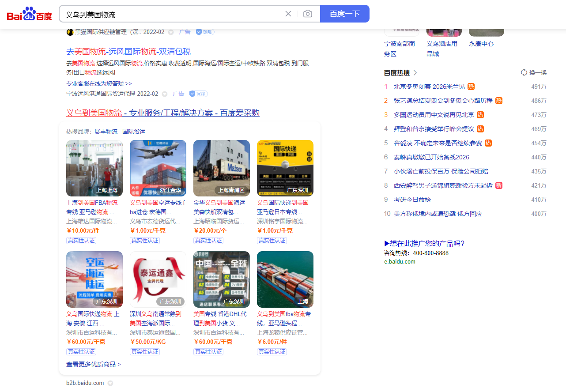Refresh hot searches with 换一换
This screenshot has width=566, height=392.
click(x=534, y=73)
